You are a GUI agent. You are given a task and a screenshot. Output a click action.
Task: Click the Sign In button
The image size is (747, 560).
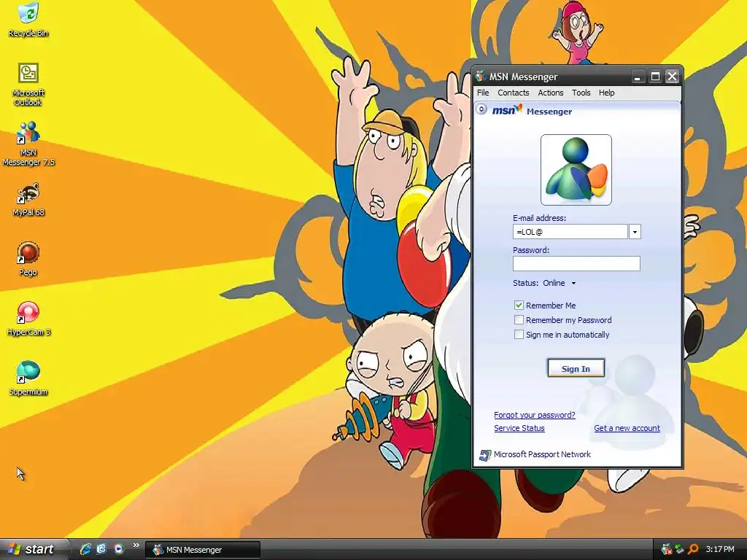(576, 368)
